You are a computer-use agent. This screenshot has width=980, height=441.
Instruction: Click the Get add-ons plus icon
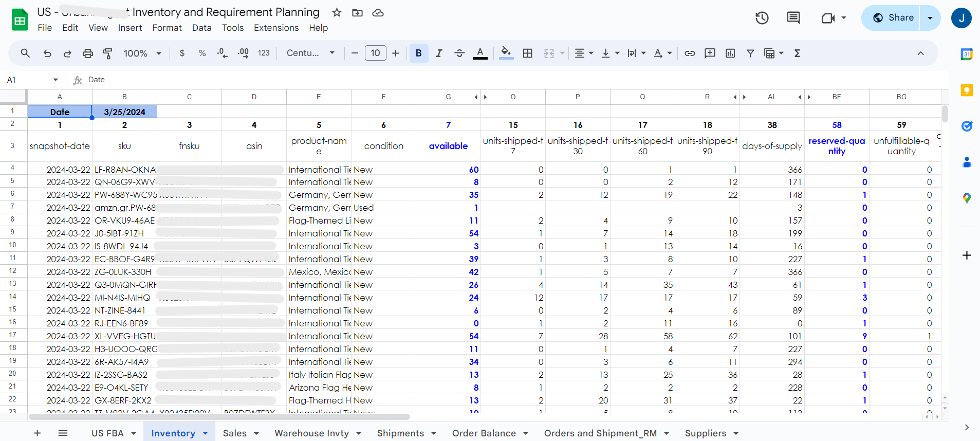(967, 255)
